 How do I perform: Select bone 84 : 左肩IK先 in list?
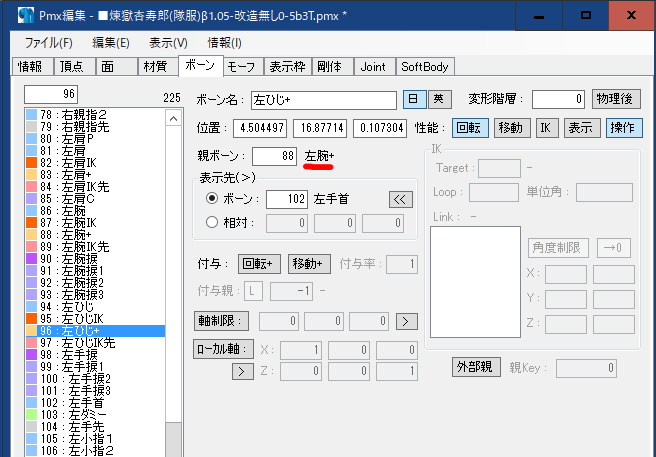click(95, 187)
